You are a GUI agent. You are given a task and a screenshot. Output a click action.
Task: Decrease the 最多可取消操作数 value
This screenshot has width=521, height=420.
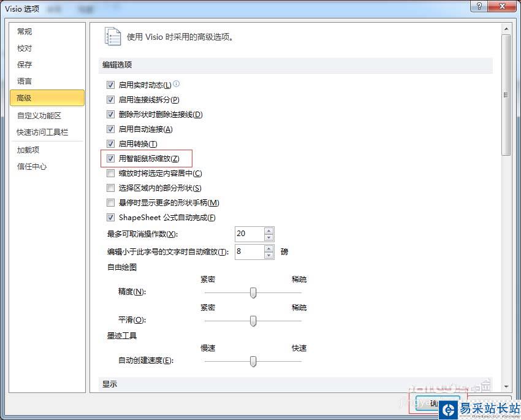[x=269, y=237]
